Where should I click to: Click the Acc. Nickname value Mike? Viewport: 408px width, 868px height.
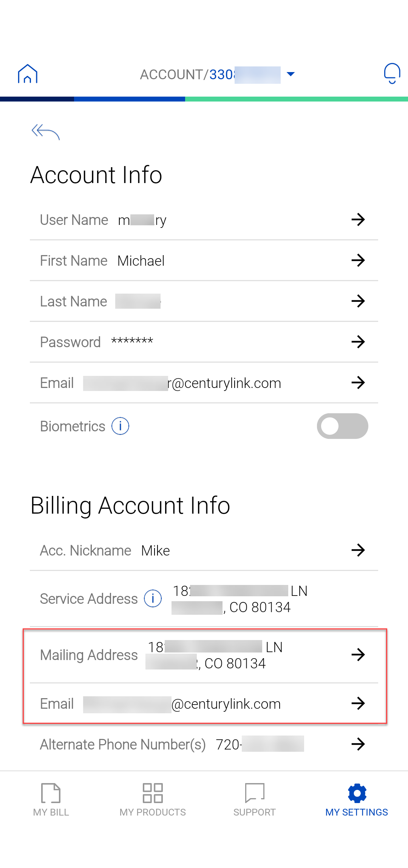pos(155,550)
